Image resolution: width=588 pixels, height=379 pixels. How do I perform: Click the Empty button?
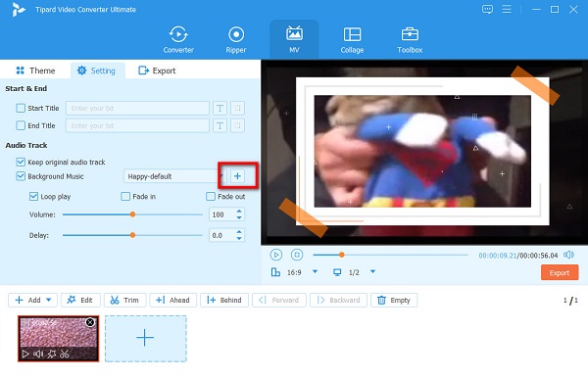pyautogui.click(x=394, y=300)
